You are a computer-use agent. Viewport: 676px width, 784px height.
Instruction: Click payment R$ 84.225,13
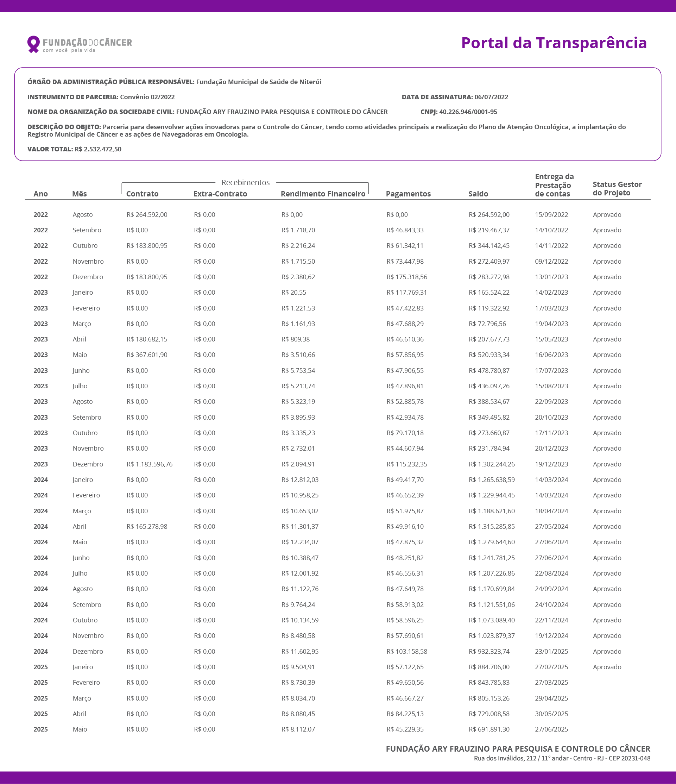[405, 714]
